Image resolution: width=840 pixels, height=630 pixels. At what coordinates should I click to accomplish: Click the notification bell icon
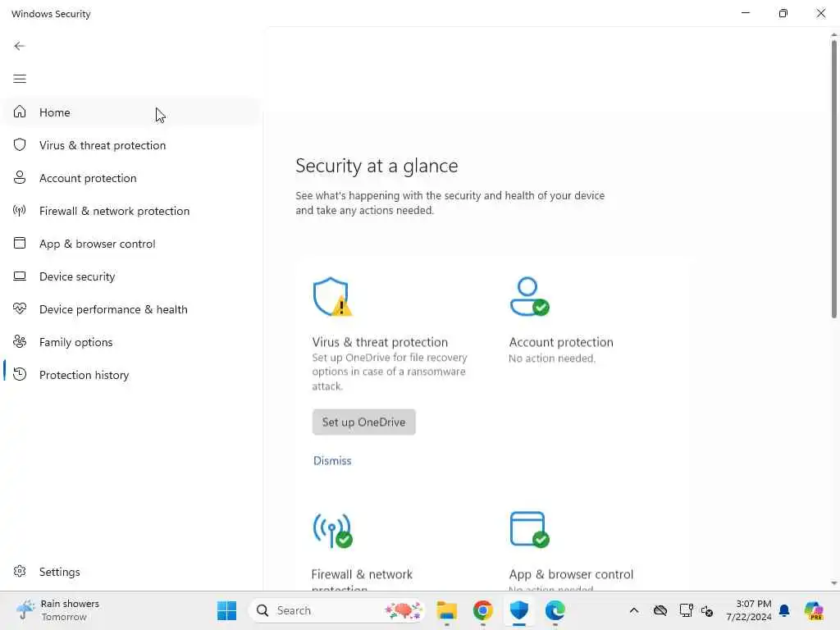[x=784, y=610]
